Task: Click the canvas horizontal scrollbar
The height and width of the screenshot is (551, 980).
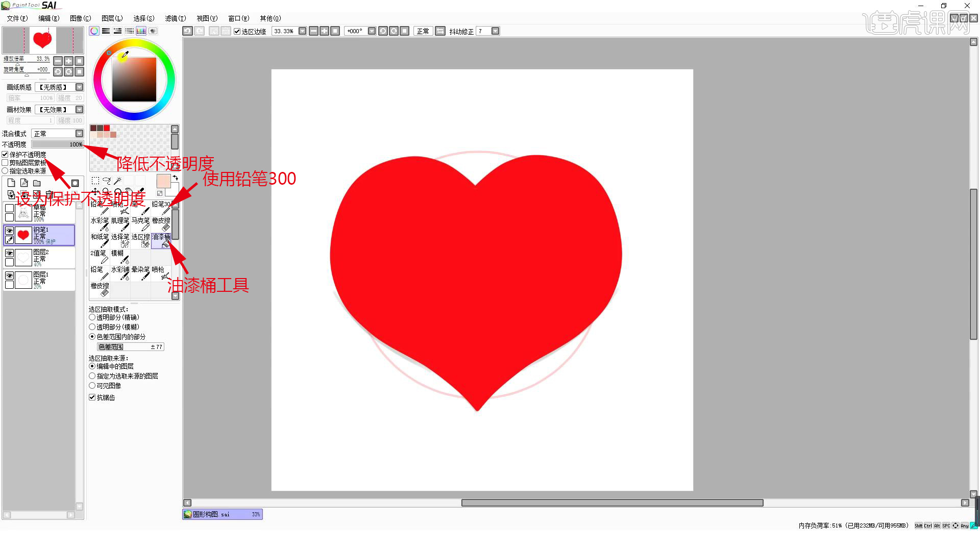Action: tap(612, 503)
